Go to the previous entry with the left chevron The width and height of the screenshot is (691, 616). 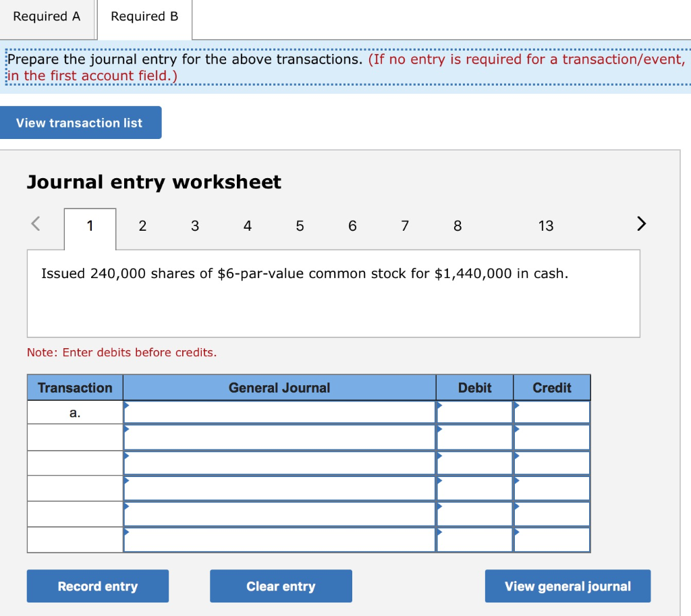click(x=36, y=223)
